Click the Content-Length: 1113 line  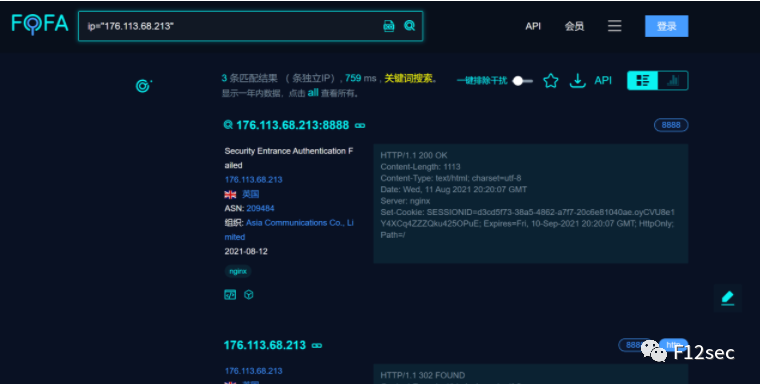tap(421, 167)
